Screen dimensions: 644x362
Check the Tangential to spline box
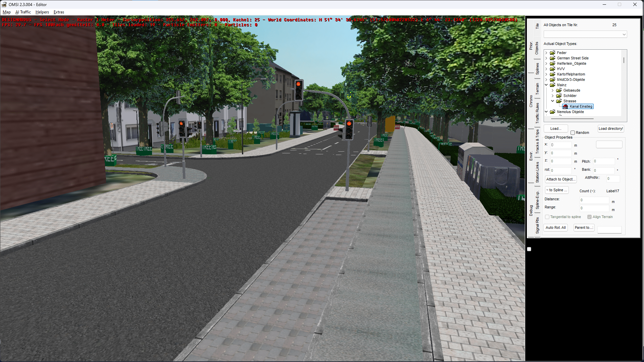coord(547,217)
